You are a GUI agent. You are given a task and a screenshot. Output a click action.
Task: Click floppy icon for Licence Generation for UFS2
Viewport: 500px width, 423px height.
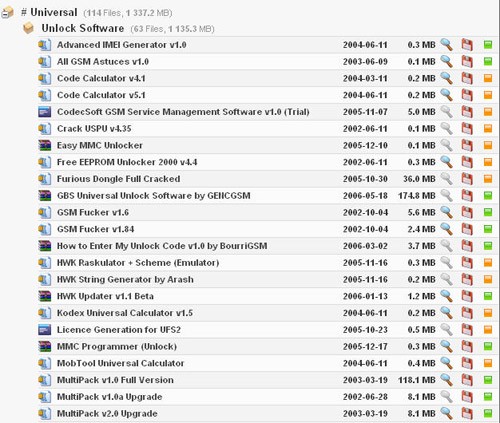point(467,330)
